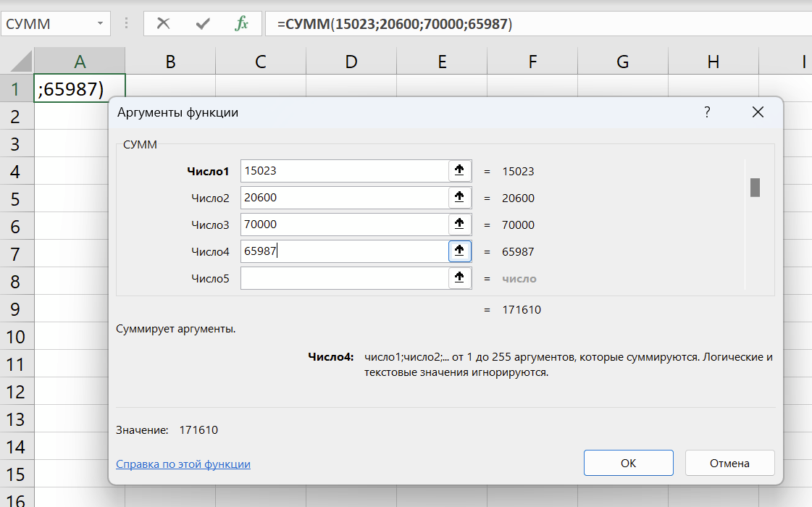The height and width of the screenshot is (507, 812).
Task: Click the Число1 field containing 15023
Action: click(344, 171)
